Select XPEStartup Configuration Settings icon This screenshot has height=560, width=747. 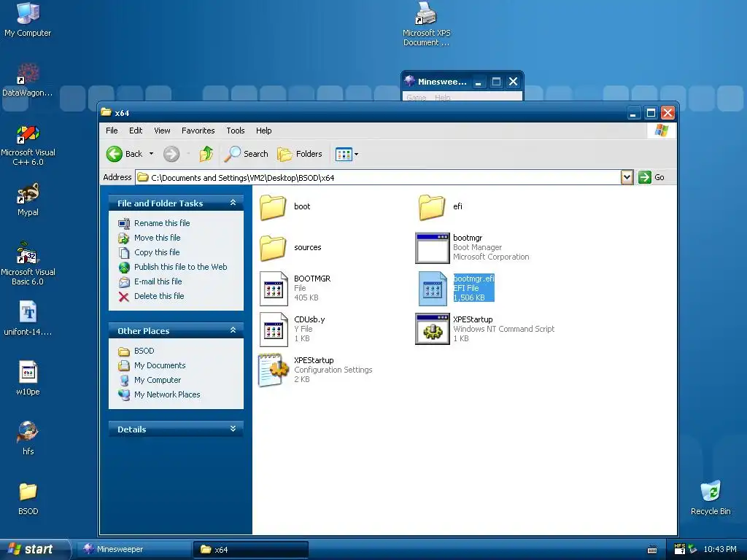point(274,370)
